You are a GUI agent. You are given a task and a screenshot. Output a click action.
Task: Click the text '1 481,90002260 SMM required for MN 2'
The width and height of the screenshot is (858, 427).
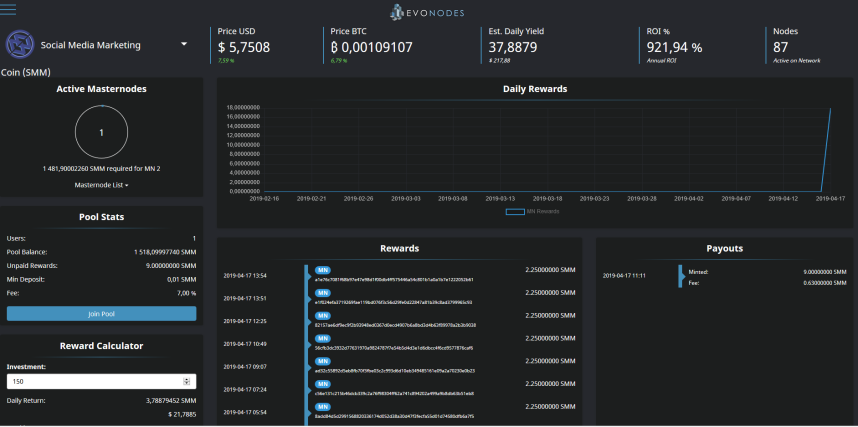tap(101, 169)
